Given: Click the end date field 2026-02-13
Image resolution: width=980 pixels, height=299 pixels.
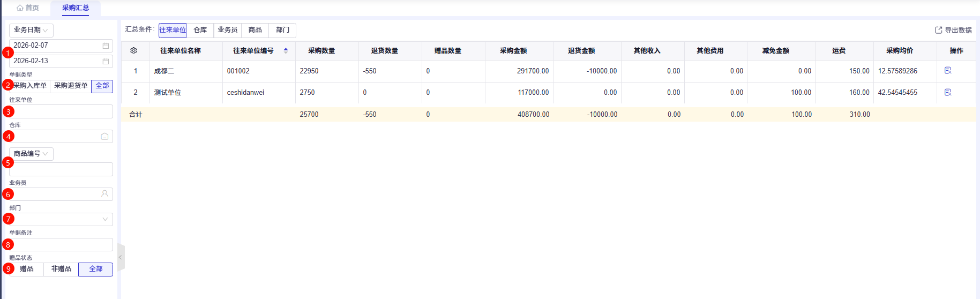Looking at the screenshot, I should click(61, 61).
